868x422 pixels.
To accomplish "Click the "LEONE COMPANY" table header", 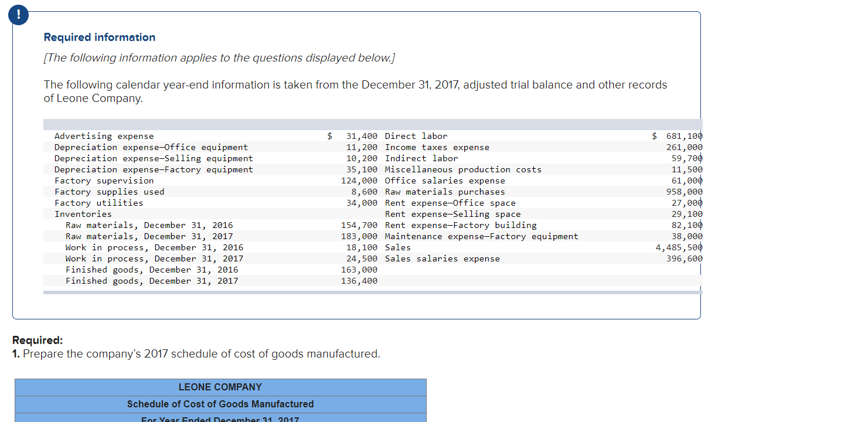I will [220, 387].
